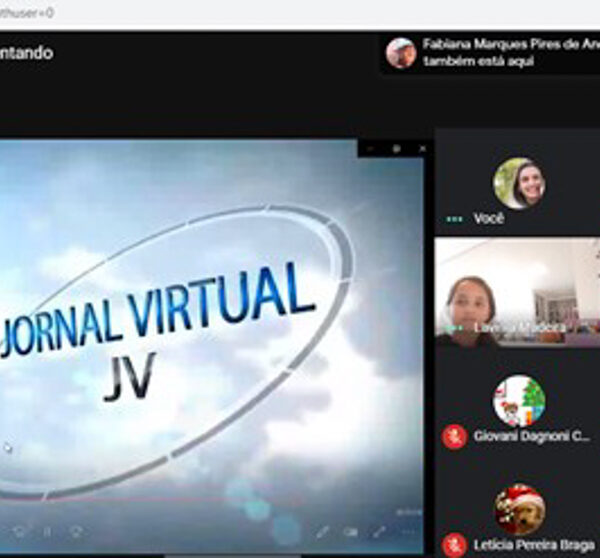The image size is (600, 558).
Task: Click the fullscreen expand icon in video toolbar
Action: tap(379, 531)
